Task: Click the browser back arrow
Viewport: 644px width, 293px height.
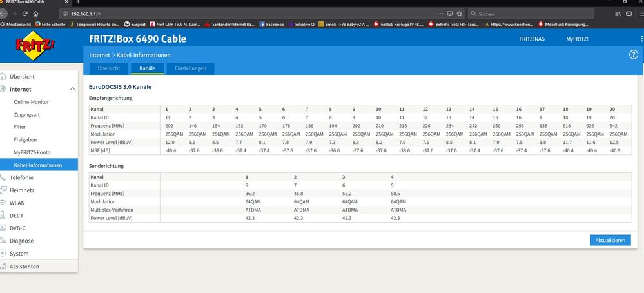Action: pos(3,14)
